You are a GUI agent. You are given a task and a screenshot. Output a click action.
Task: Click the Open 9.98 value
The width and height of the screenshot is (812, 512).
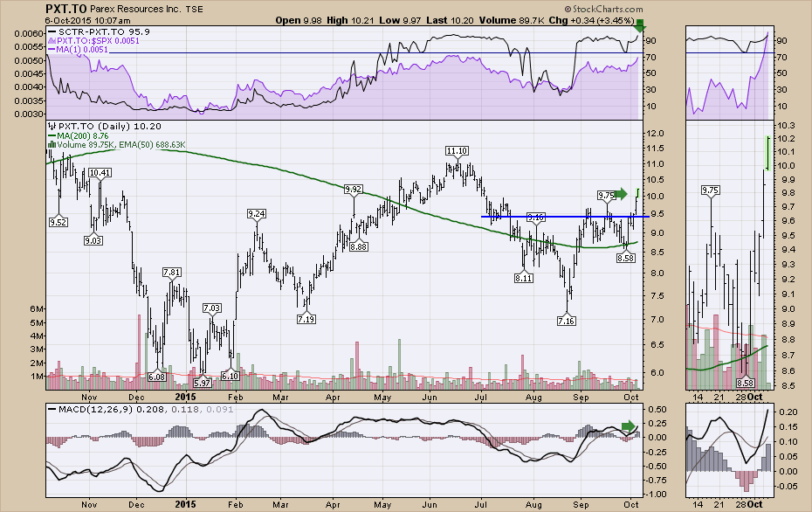(299, 20)
